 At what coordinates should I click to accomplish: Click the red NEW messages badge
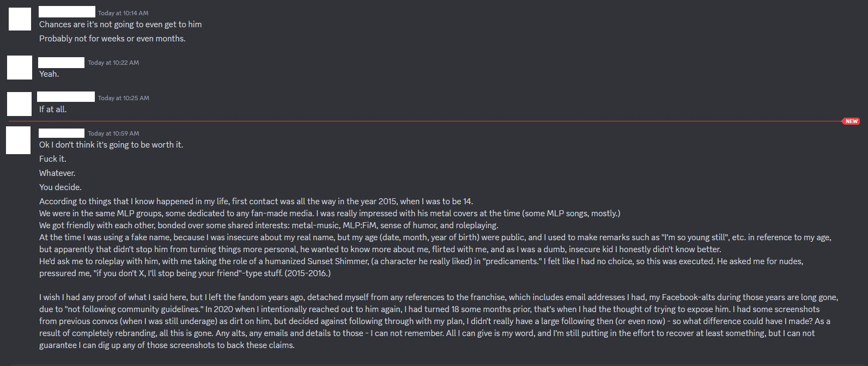(x=851, y=121)
